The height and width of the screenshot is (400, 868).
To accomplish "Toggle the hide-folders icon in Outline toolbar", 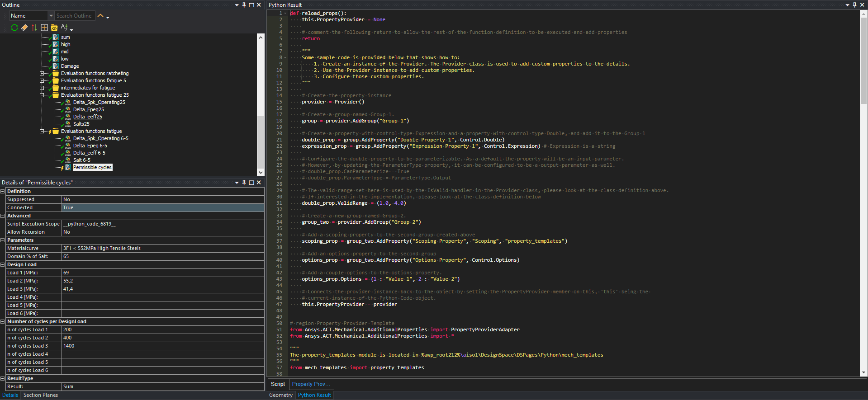I will pos(54,28).
